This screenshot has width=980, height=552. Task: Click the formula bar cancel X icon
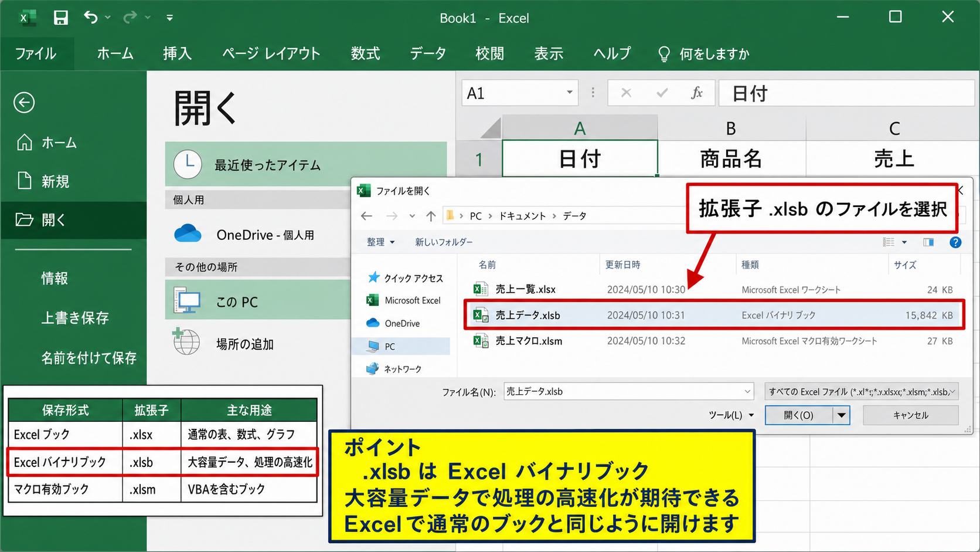click(626, 93)
